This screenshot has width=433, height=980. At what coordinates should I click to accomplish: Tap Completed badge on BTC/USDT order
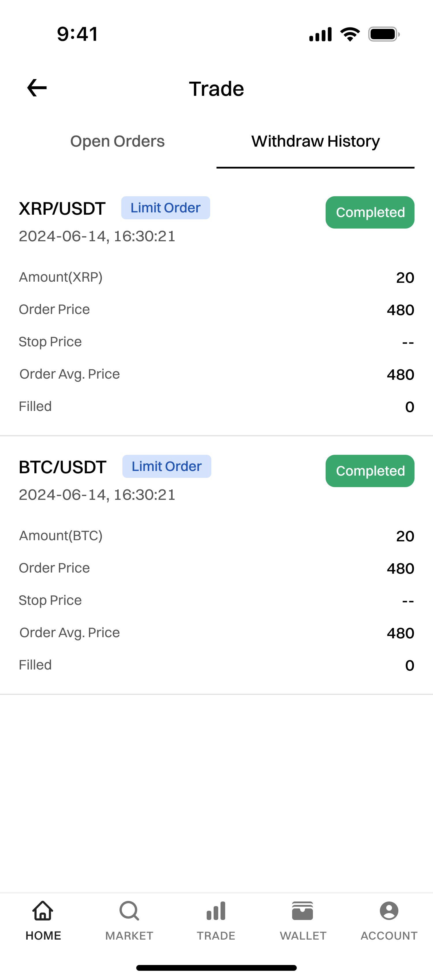click(x=370, y=471)
